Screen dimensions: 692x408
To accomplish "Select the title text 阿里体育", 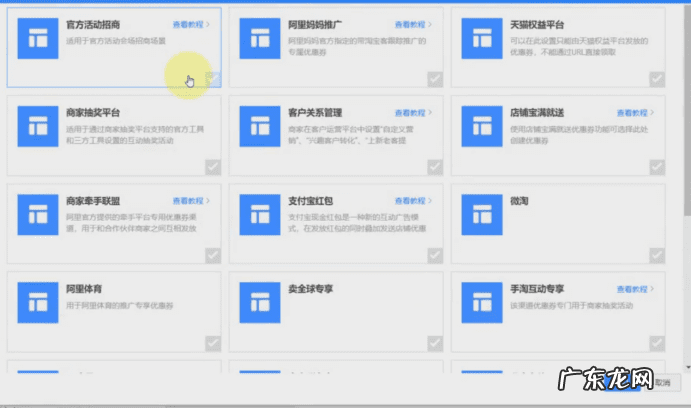I will (84, 289).
